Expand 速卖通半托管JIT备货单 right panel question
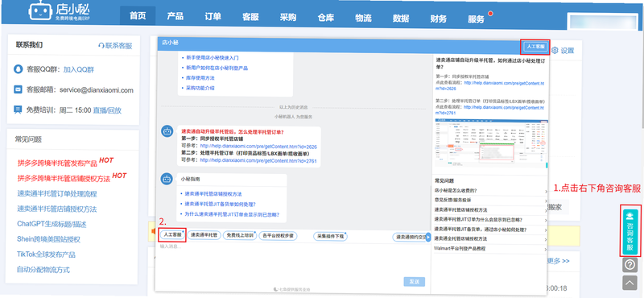644x298 pixels. [491, 230]
